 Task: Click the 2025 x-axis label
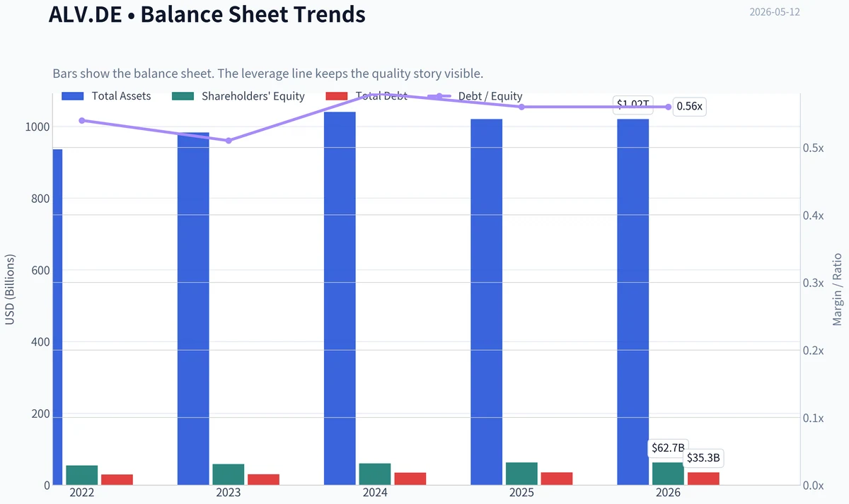(x=521, y=493)
